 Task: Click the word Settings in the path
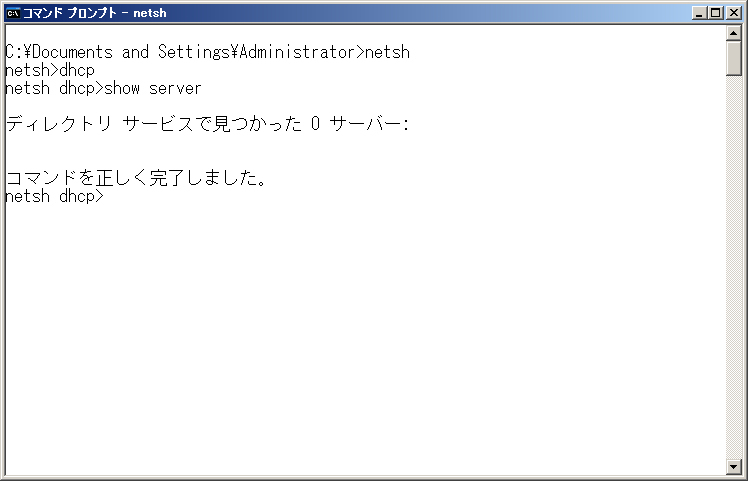[194, 52]
